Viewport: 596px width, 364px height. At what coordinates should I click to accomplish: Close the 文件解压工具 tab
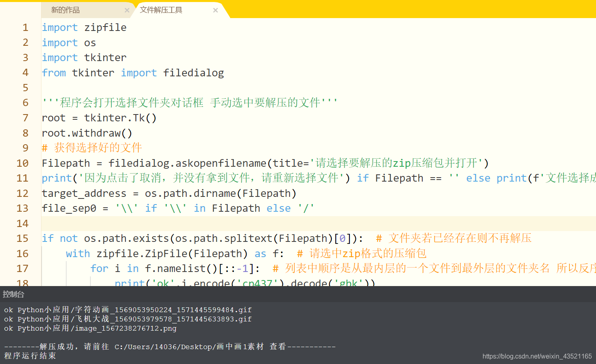pos(216,10)
